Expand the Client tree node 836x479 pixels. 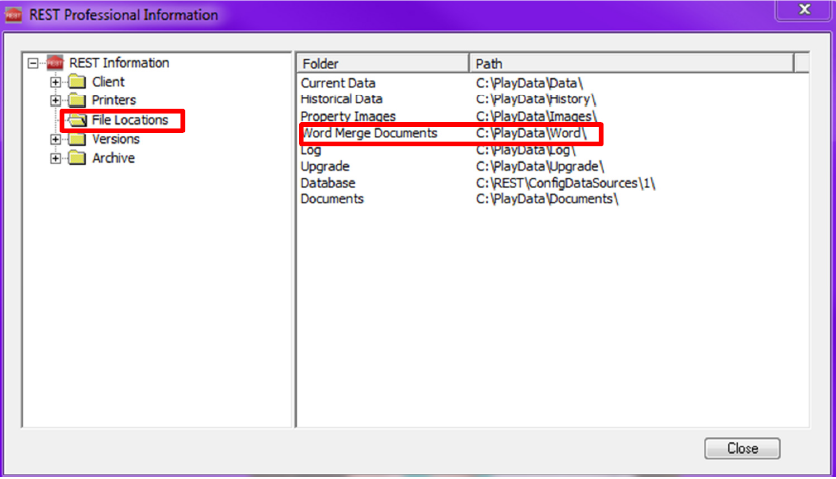tap(55, 82)
